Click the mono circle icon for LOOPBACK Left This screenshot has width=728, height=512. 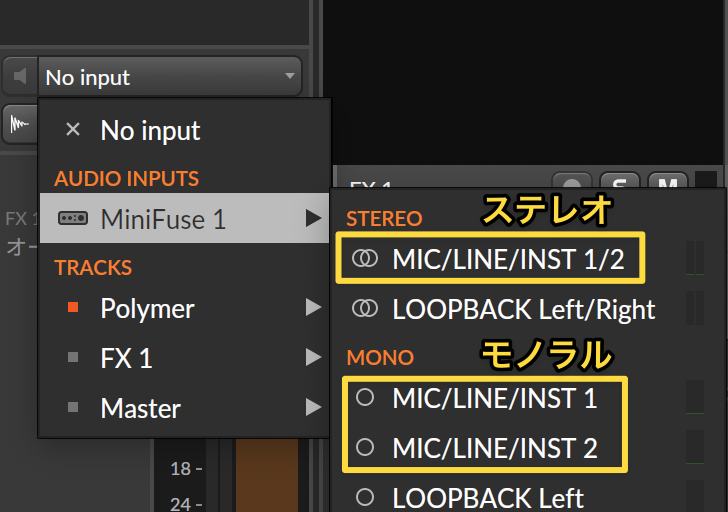click(365, 497)
